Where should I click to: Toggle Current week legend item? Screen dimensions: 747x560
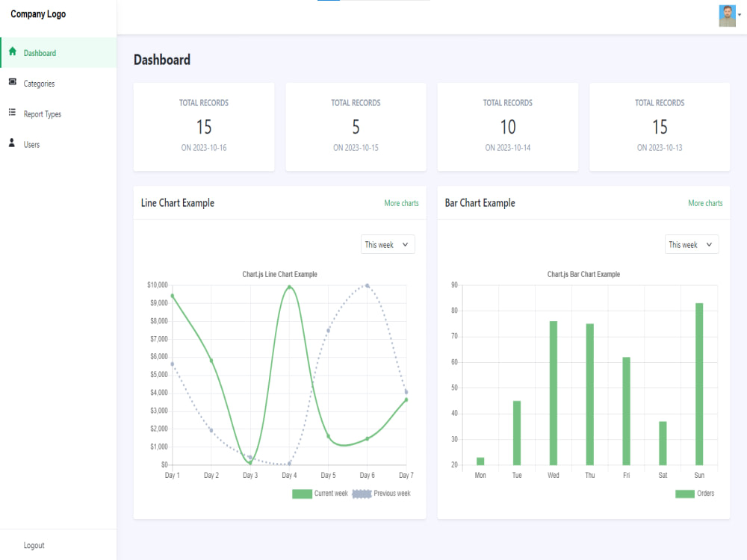pyautogui.click(x=320, y=494)
